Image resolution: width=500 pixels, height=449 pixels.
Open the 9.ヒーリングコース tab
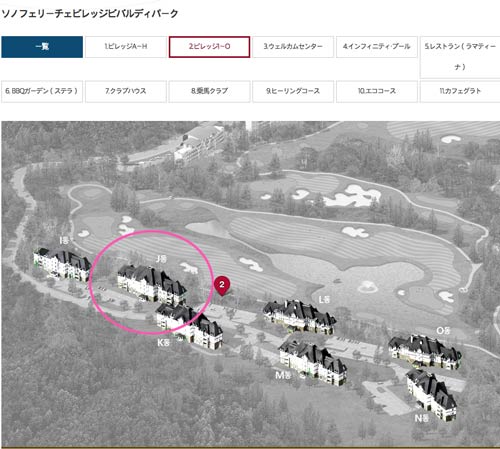click(x=293, y=91)
